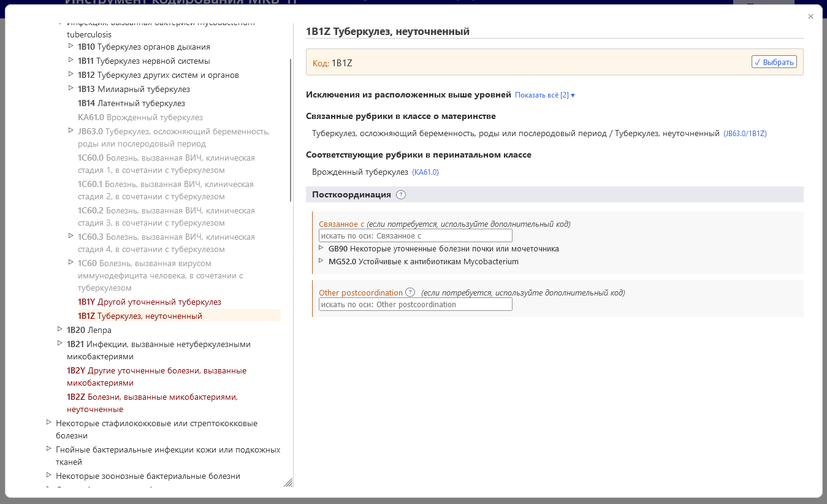Click the Other postcoordination axis link
This screenshot has height=504, width=827.
360,292
